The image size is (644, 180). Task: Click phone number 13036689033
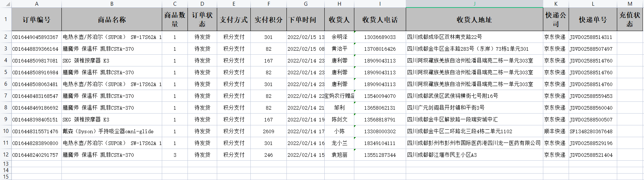pyautogui.click(x=380, y=37)
